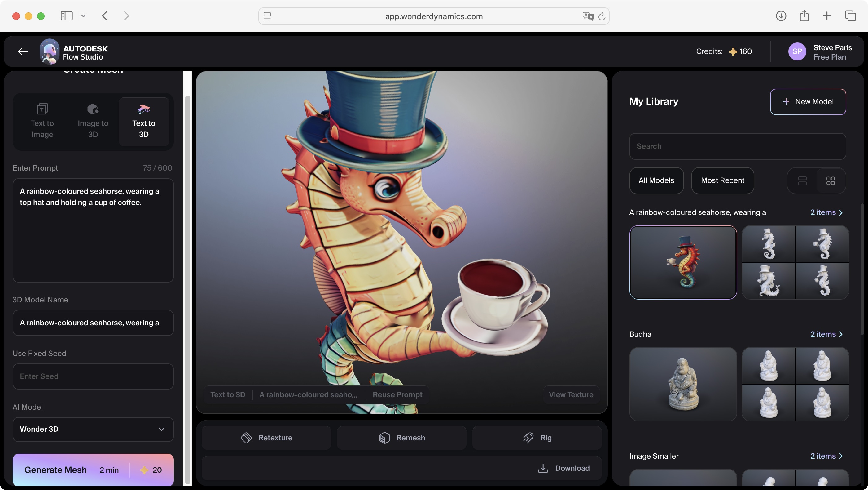The image size is (868, 490).
Task: Select the Image to 3D tool
Action: pyautogui.click(x=93, y=121)
